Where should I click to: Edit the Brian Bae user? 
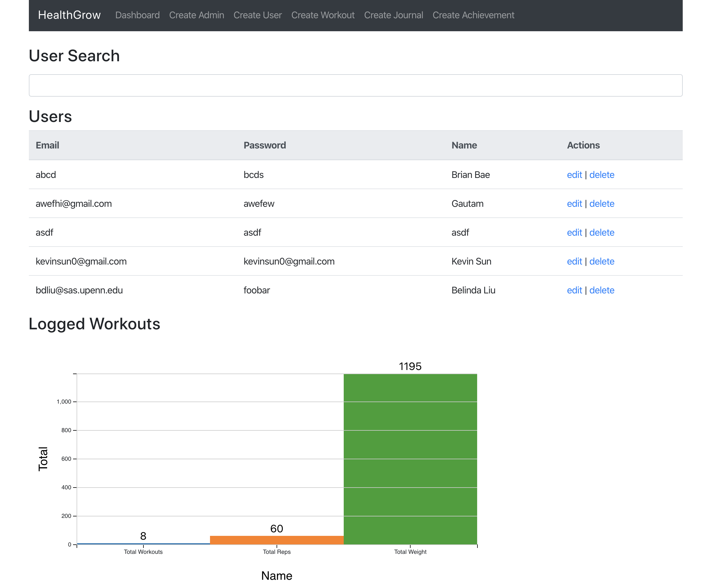574,175
